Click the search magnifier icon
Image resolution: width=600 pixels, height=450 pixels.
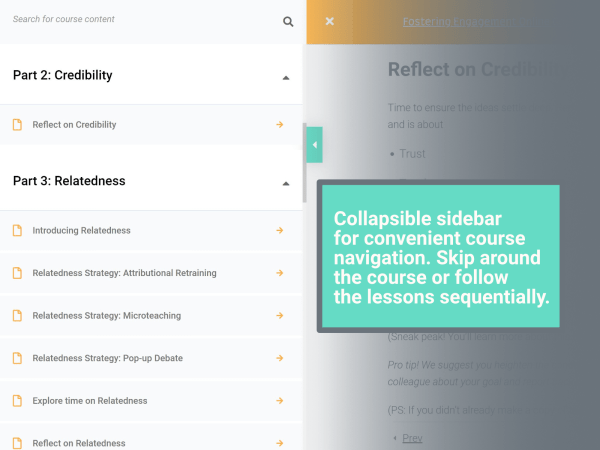pyautogui.click(x=288, y=22)
